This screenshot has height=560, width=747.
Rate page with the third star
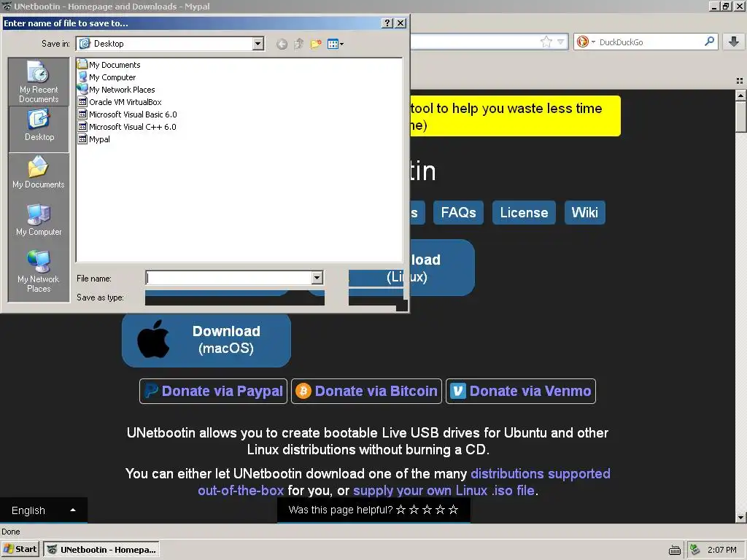(427, 510)
